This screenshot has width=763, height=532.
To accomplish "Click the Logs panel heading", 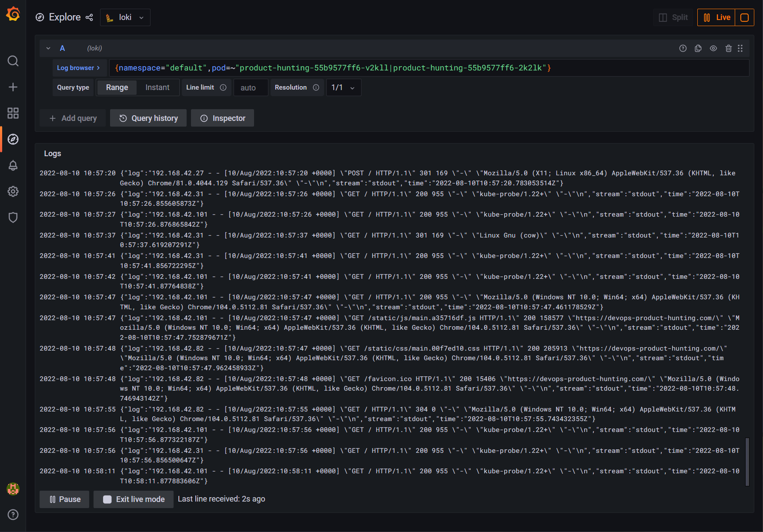I will click(x=53, y=154).
